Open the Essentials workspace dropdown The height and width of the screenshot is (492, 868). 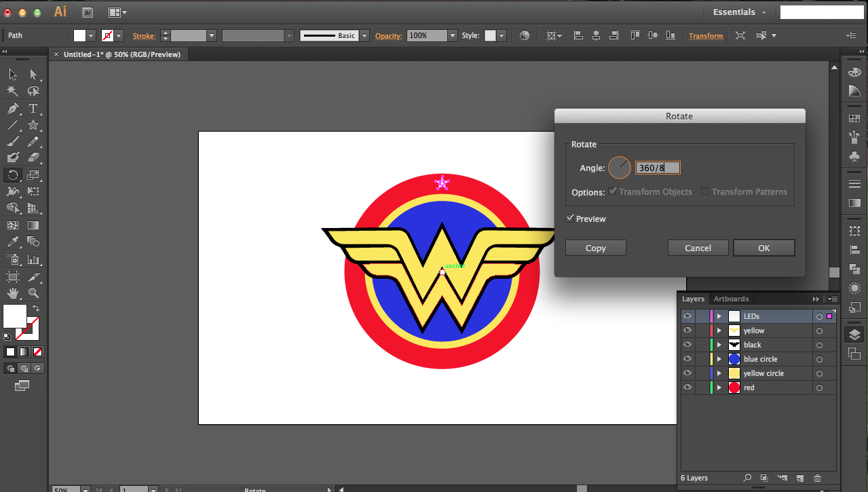pos(740,12)
